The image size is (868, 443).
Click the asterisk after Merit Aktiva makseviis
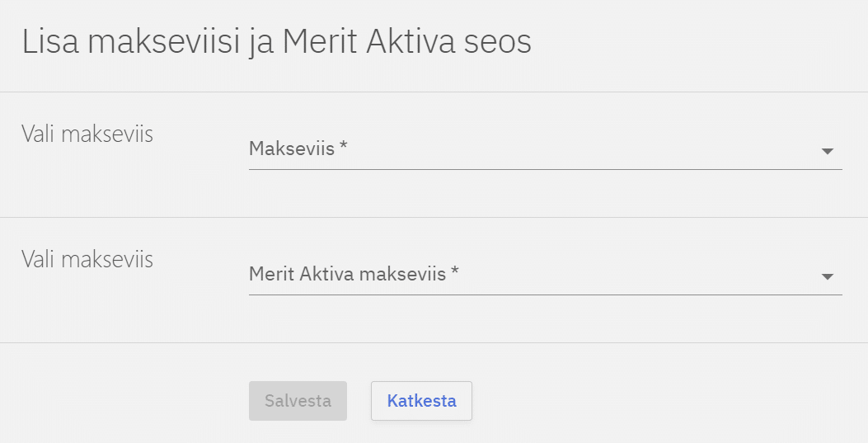454,273
